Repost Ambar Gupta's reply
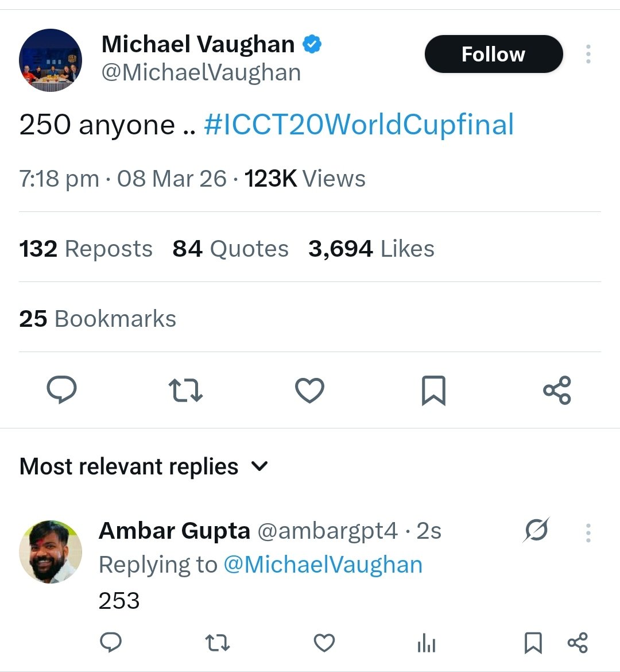The height and width of the screenshot is (672, 620). [x=218, y=643]
